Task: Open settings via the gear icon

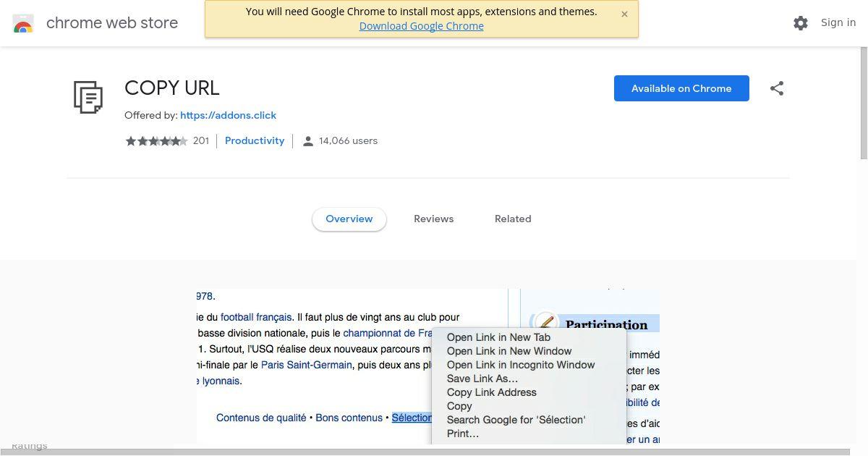Action: [x=801, y=23]
